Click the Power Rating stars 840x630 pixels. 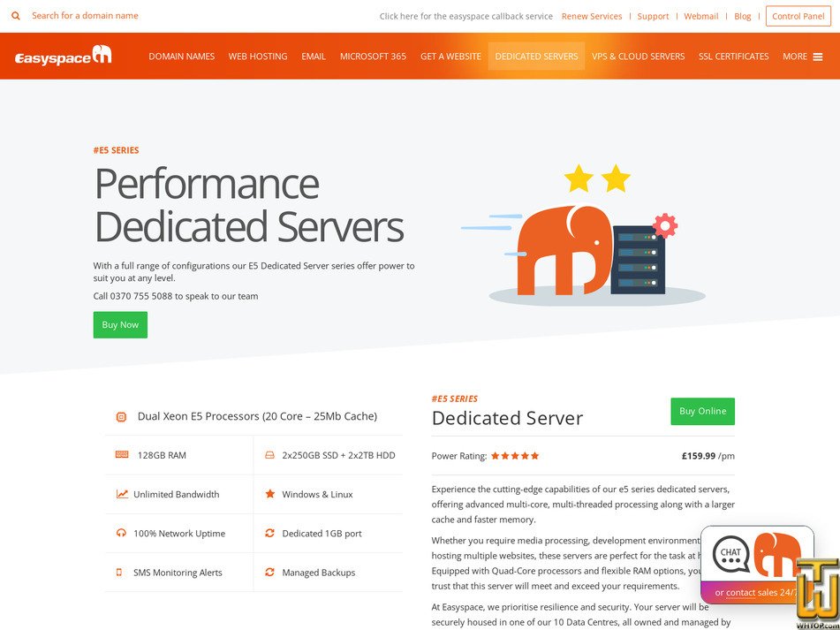pyautogui.click(x=515, y=456)
